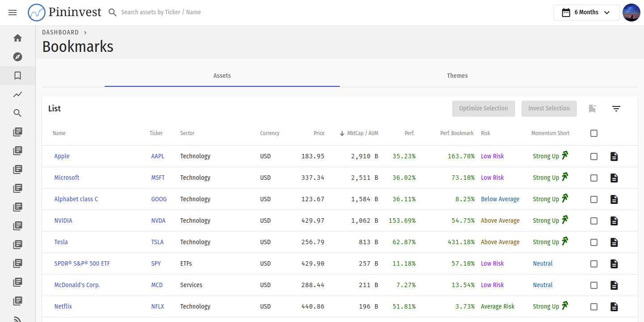Open the SPDR S&P 500 ETF link
This screenshot has height=322, width=644.
82,263
